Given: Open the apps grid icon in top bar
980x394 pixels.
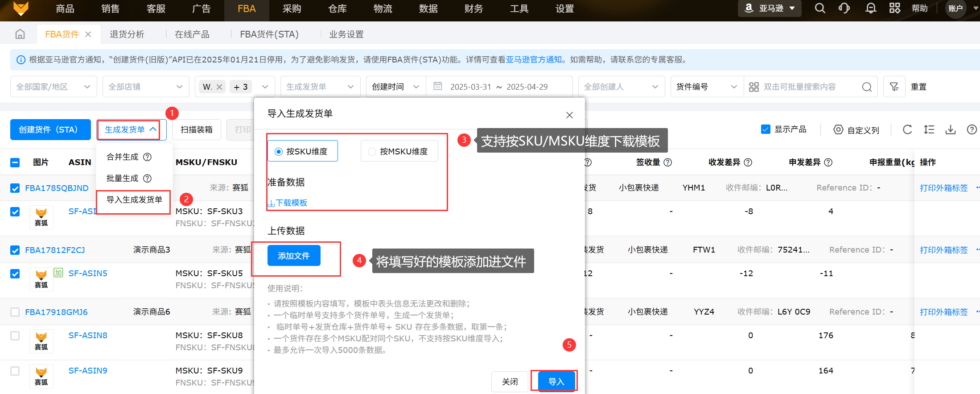Looking at the screenshot, I should point(895,8).
